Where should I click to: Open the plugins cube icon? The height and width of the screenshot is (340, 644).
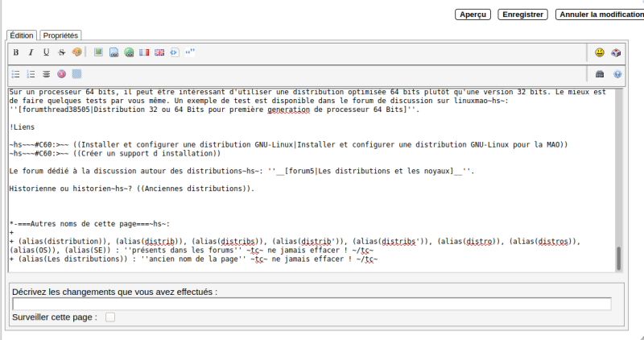click(616, 52)
